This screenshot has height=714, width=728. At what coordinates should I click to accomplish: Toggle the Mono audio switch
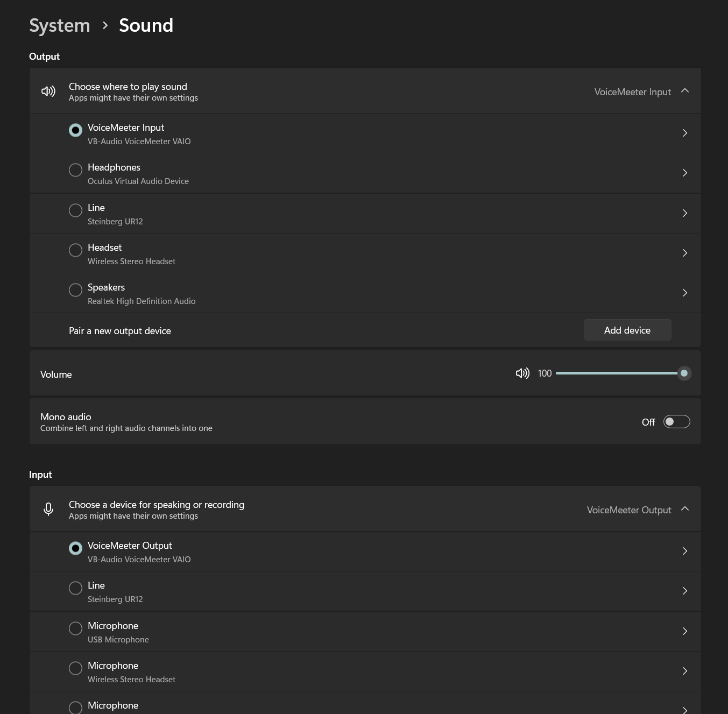[x=676, y=422]
